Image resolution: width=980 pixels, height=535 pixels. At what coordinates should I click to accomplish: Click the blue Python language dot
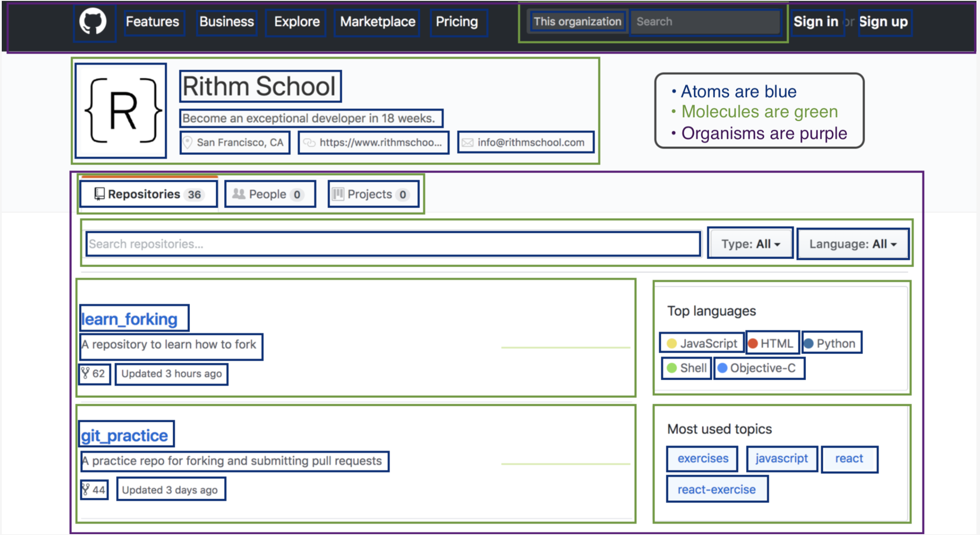pyautogui.click(x=809, y=343)
